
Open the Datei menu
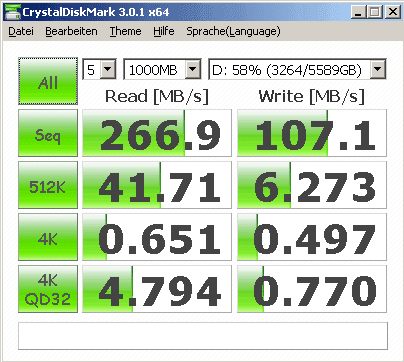tap(21, 31)
